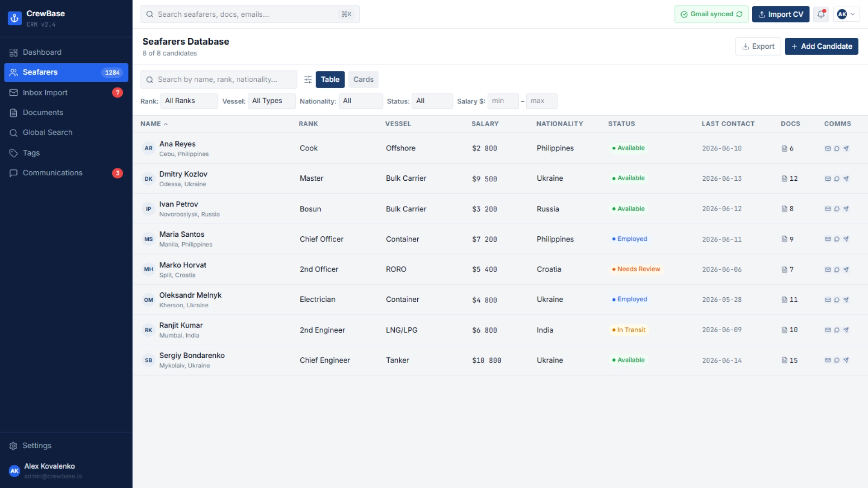
Task: Click paper plane icon for Ranjit Kumar
Action: 846,330
